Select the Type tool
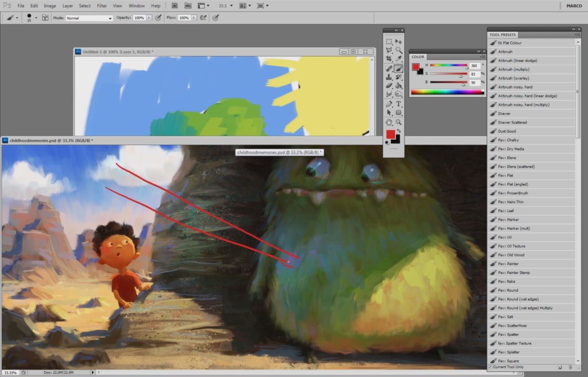The width and height of the screenshot is (588, 377). click(x=399, y=104)
